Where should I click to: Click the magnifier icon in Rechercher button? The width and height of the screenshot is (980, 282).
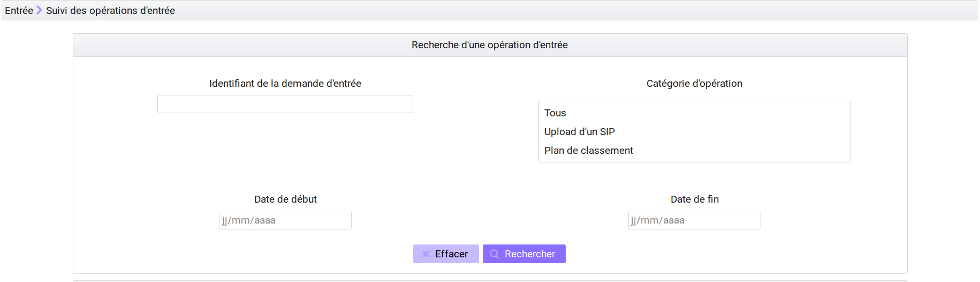coord(495,254)
